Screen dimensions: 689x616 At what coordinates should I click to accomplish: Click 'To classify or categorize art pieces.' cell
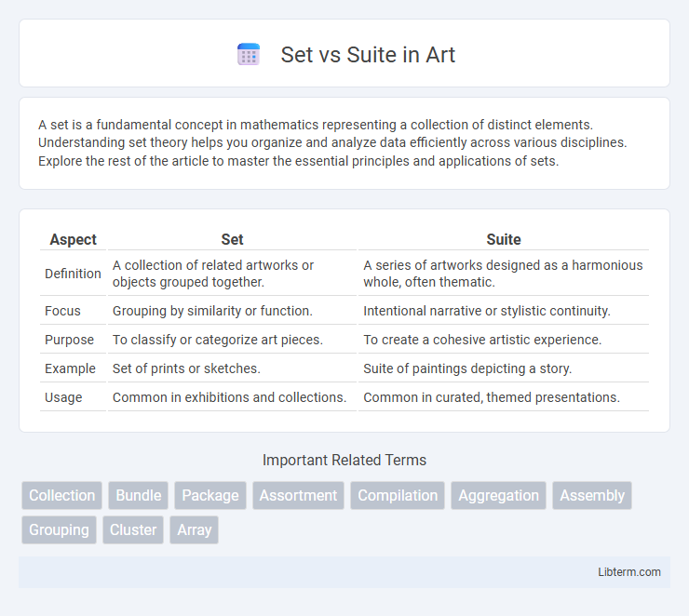pos(232,340)
